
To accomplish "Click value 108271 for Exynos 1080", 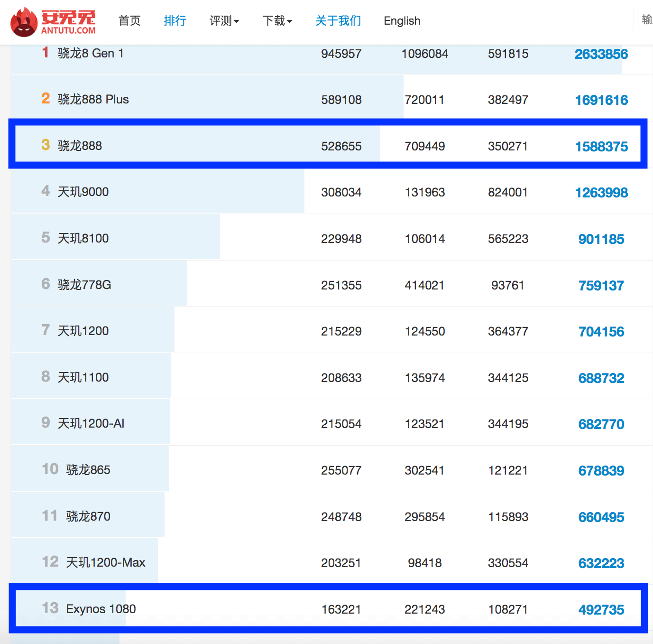I will pyautogui.click(x=508, y=609).
